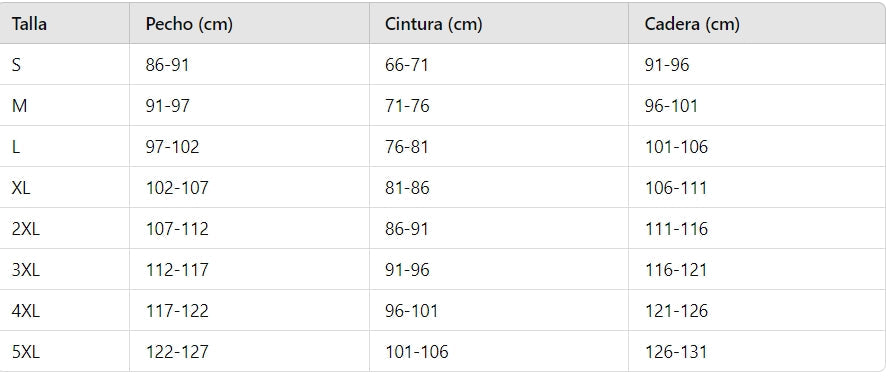Viewport: 890px width, 380px height.
Task: Select the M size cell
Action: 19,106
